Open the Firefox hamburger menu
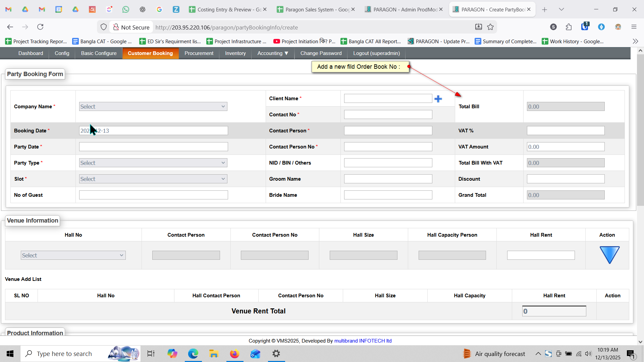Screen dimensions: 644x362 click(x=634, y=27)
